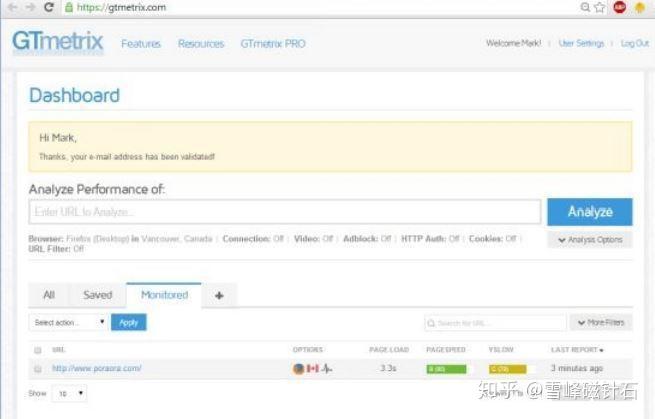Click the Canada flag icon in the report row
This screenshot has width=655, height=419.
point(312,368)
